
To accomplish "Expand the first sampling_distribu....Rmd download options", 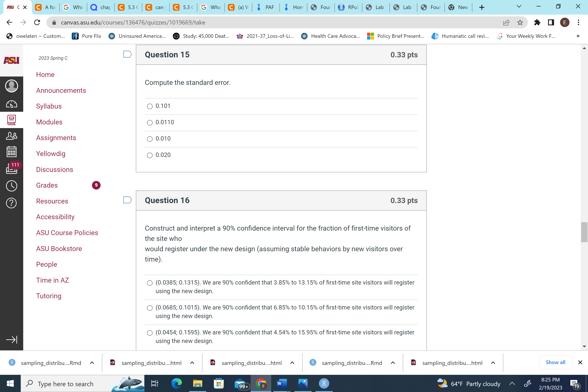I will pos(92,363).
